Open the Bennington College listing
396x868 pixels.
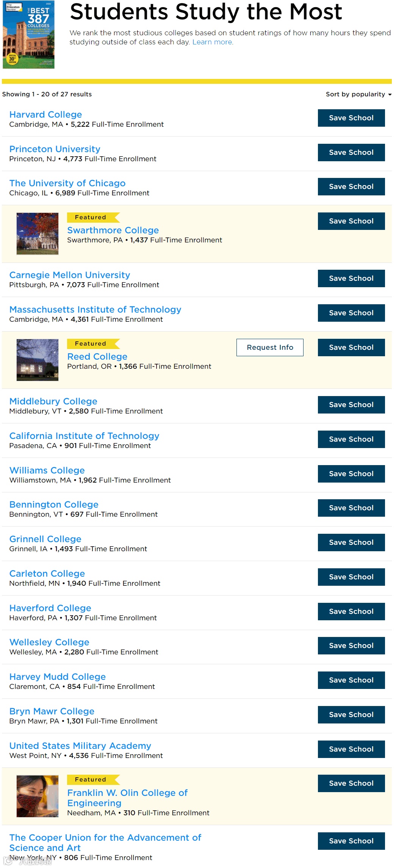(x=54, y=505)
